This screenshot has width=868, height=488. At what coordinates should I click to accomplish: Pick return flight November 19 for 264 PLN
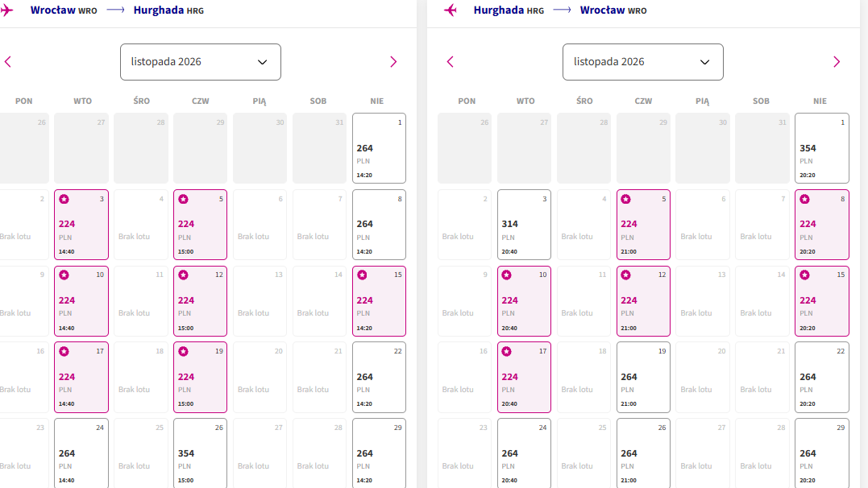pos(643,378)
